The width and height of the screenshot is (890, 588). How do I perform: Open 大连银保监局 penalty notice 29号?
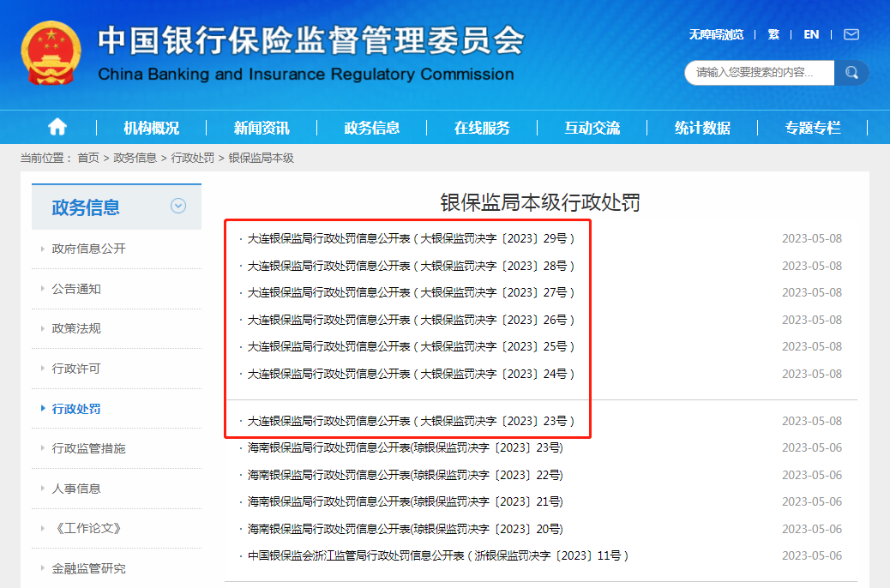(411, 239)
